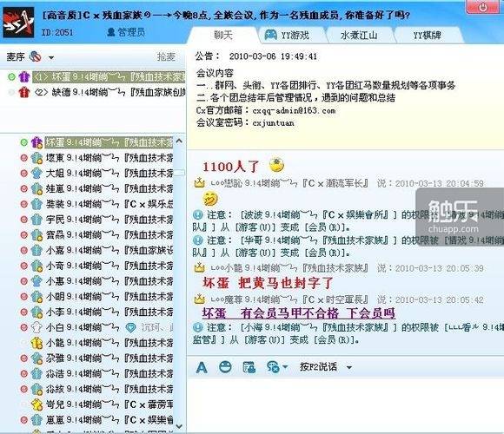Image resolution: width=504 pixels, height=434 pixels.
Task: Select queue entry <1> 坏蛋
Action: point(109,76)
